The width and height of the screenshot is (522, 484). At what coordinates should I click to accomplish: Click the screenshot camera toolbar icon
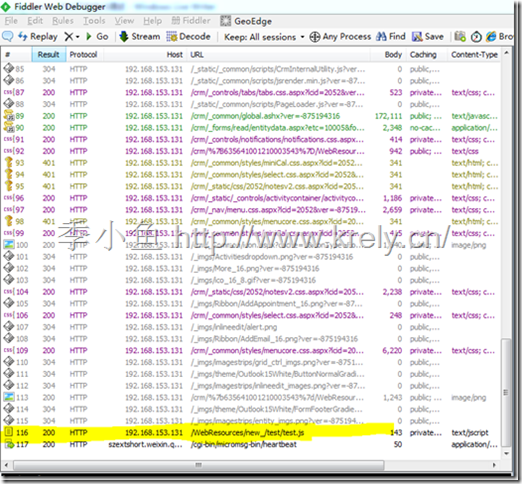pos(460,36)
